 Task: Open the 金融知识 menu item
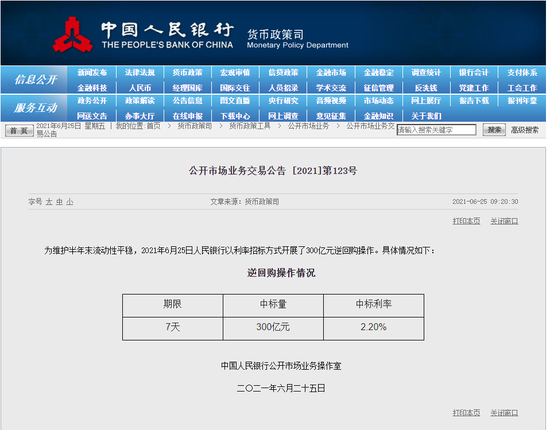coord(378,116)
